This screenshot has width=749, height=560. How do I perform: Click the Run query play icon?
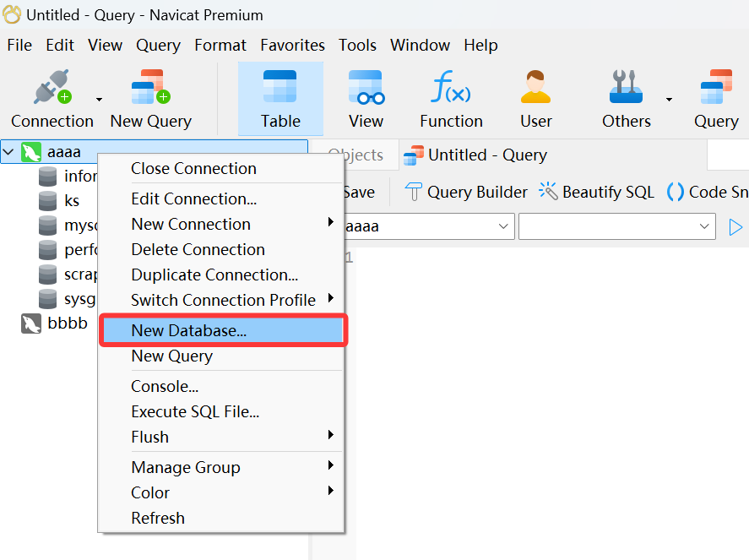(x=735, y=227)
